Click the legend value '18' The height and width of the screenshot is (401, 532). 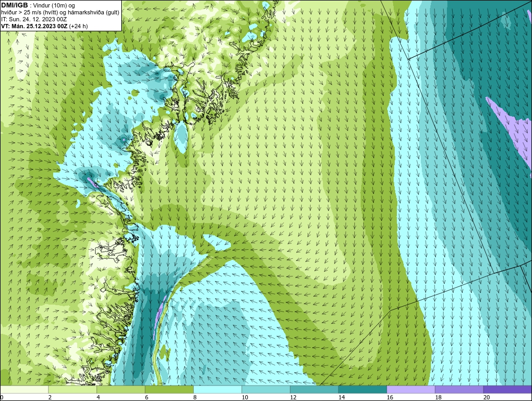(x=438, y=397)
